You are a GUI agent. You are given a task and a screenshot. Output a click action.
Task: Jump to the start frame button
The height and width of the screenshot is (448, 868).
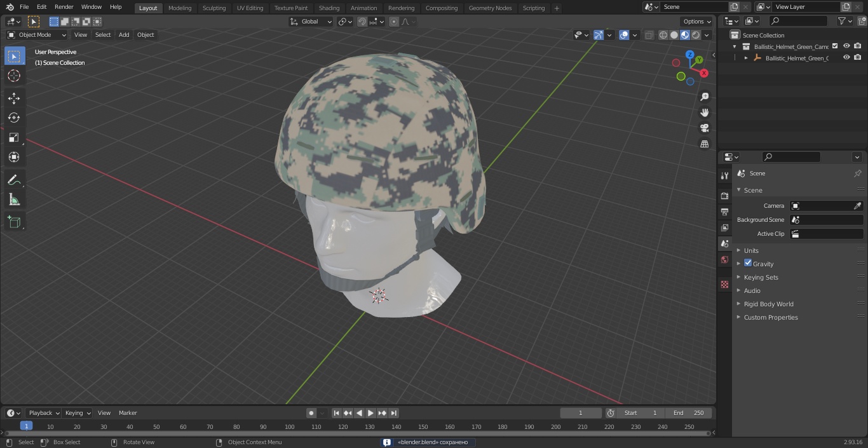tap(337, 413)
